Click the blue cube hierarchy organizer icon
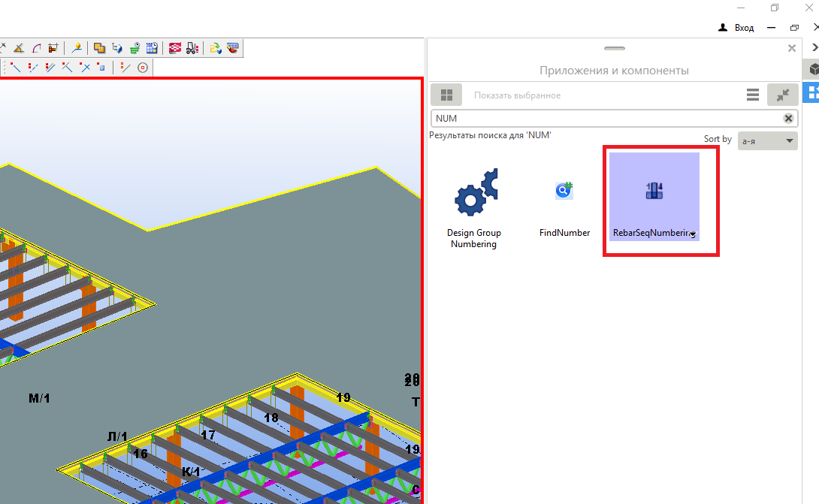Image resolution: width=819 pixels, height=504 pixels. [117, 48]
